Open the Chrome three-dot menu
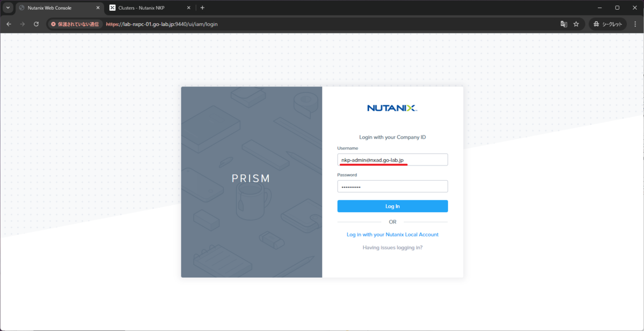The height and width of the screenshot is (331, 644). [x=635, y=24]
